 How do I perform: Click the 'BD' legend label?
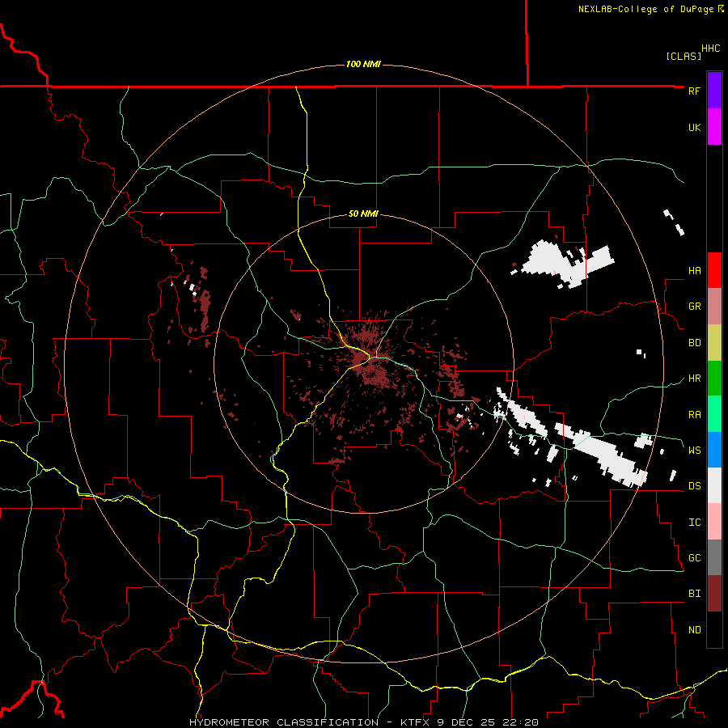(x=694, y=343)
